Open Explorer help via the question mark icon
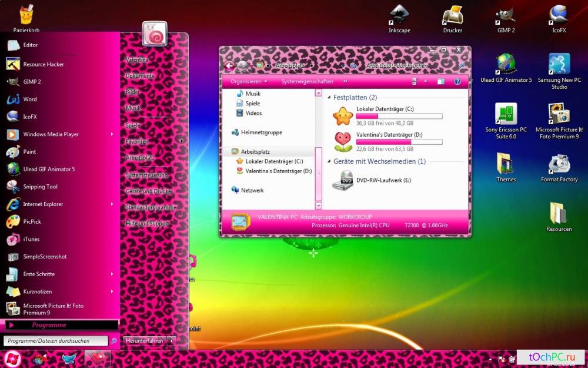Image resolution: width=588 pixels, height=368 pixels. (x=457, y=81)
